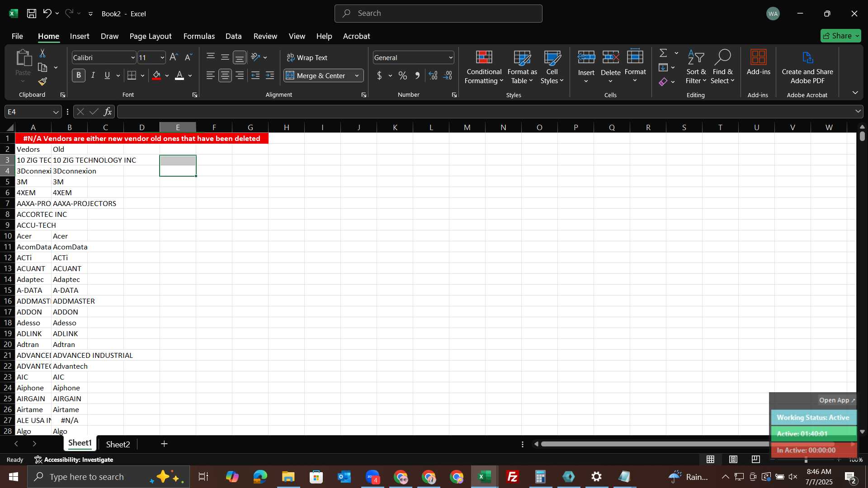Set Top Align vertical alignment
Viewport: 868px width, 488px height.
point(210,57)
